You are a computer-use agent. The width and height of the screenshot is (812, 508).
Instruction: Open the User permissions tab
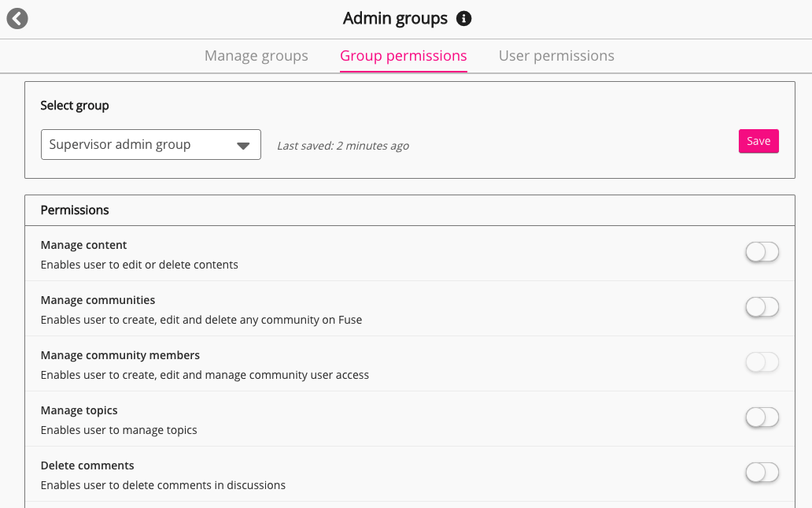(x=556, y=56)
